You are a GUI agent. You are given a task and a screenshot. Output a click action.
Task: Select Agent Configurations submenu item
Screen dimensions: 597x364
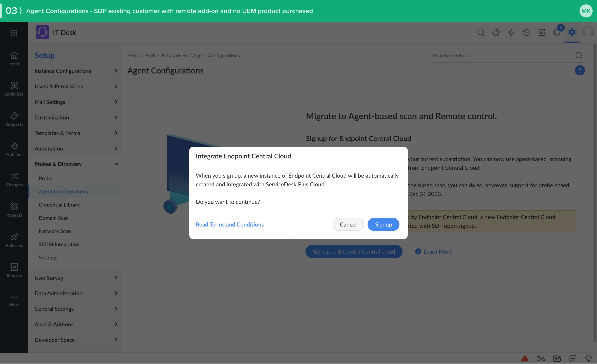(75, 191)
